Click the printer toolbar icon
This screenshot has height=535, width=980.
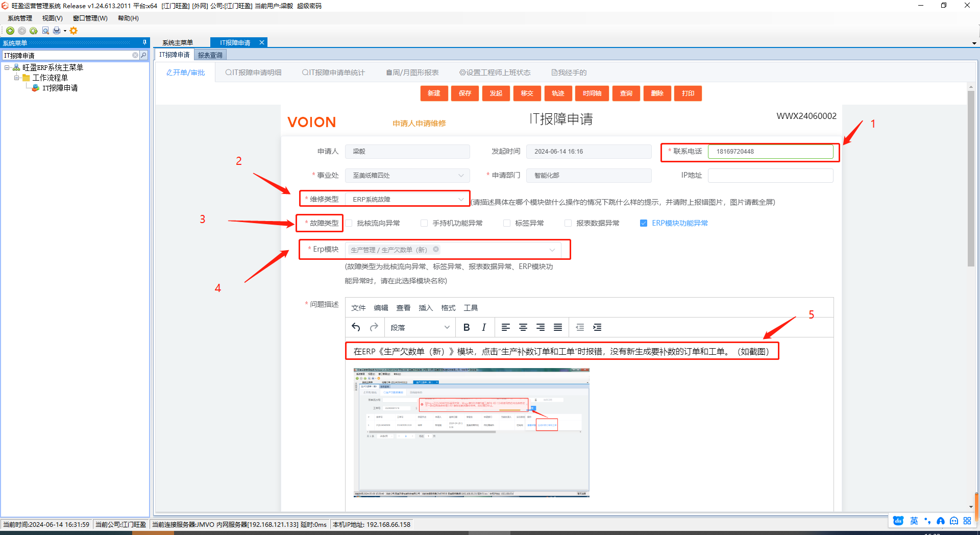57,31
